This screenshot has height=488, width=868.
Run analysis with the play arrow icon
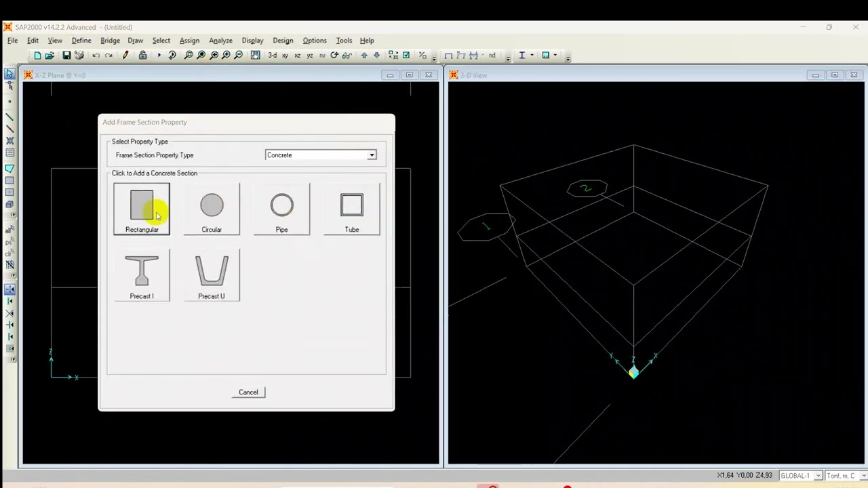click(x=159, y=55)
